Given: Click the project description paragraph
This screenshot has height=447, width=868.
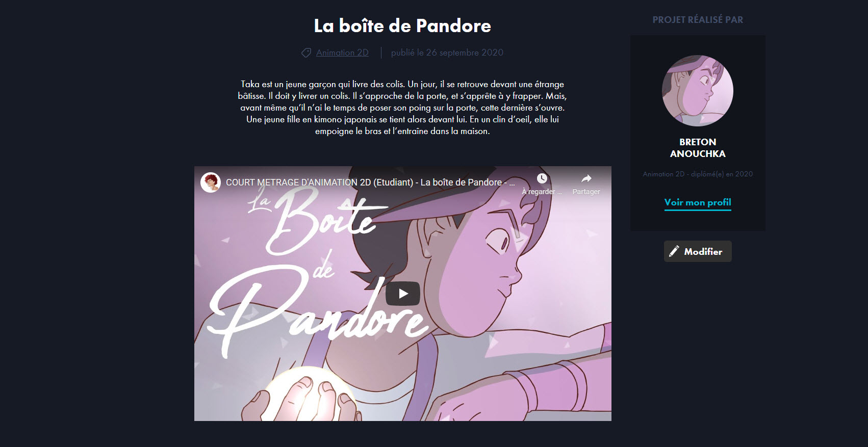Looking at the screenshot, I should (x=402, y=108).
